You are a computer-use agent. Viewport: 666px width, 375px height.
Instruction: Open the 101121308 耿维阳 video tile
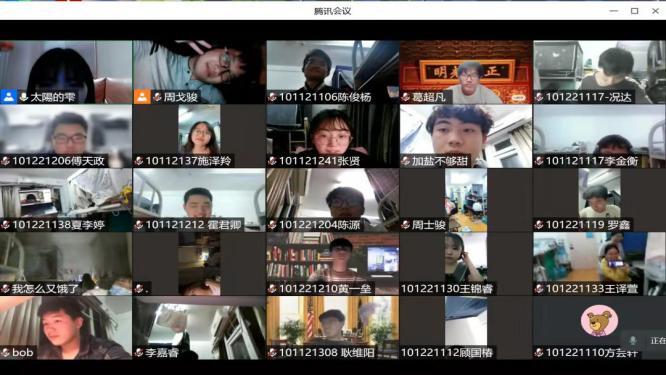[333, 327]
